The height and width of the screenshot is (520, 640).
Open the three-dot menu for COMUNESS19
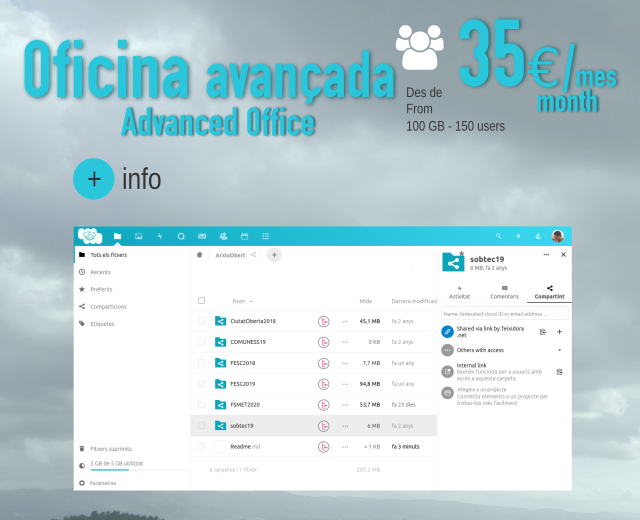click(345, 342)
